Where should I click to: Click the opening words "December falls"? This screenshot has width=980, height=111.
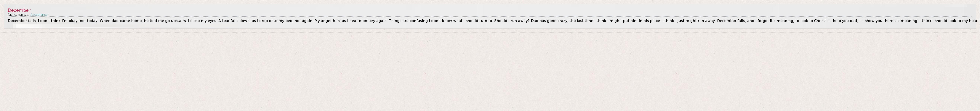pyautogui.click(x=22, y=21)
